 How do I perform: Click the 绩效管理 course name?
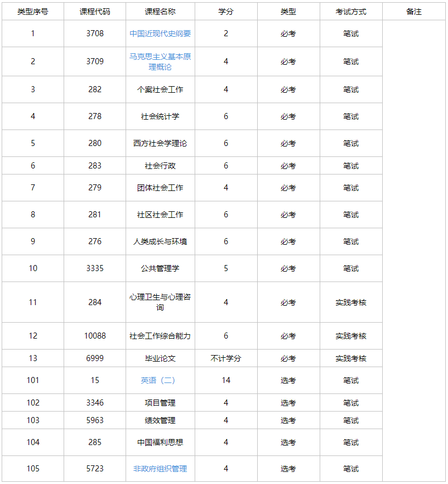tap(160, 420)
